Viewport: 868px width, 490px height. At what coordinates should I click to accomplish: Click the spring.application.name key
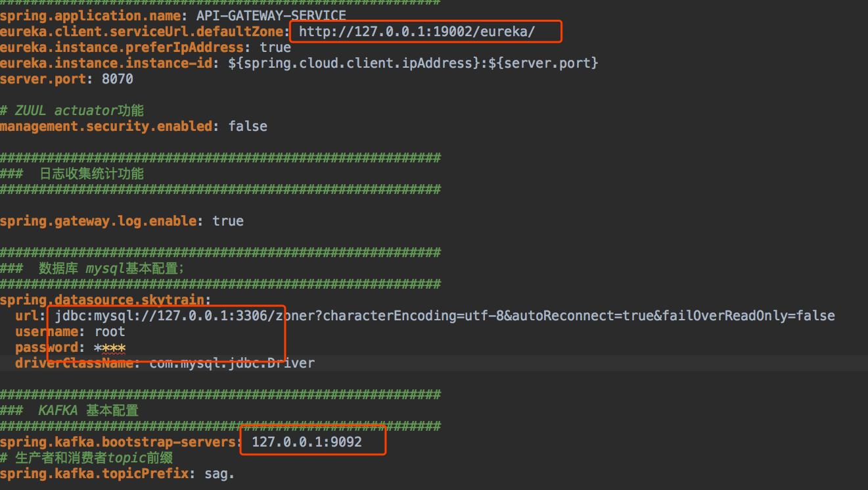[x=90, y=15]
